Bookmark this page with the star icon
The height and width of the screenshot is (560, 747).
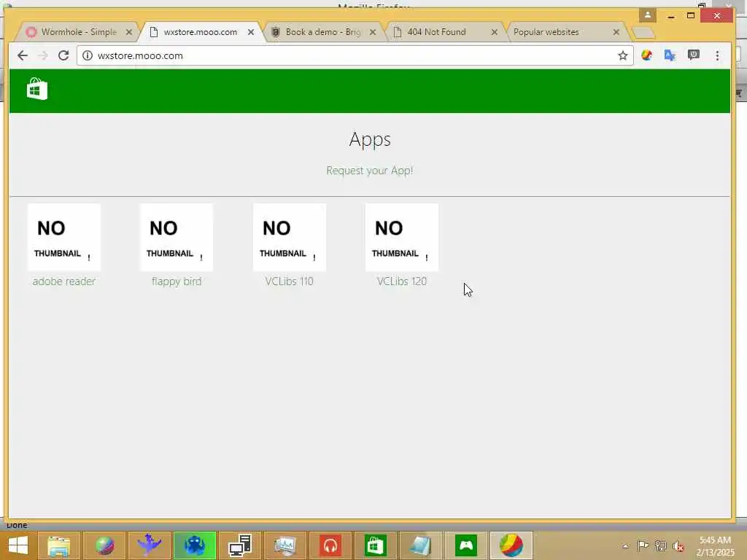(623, 55)
